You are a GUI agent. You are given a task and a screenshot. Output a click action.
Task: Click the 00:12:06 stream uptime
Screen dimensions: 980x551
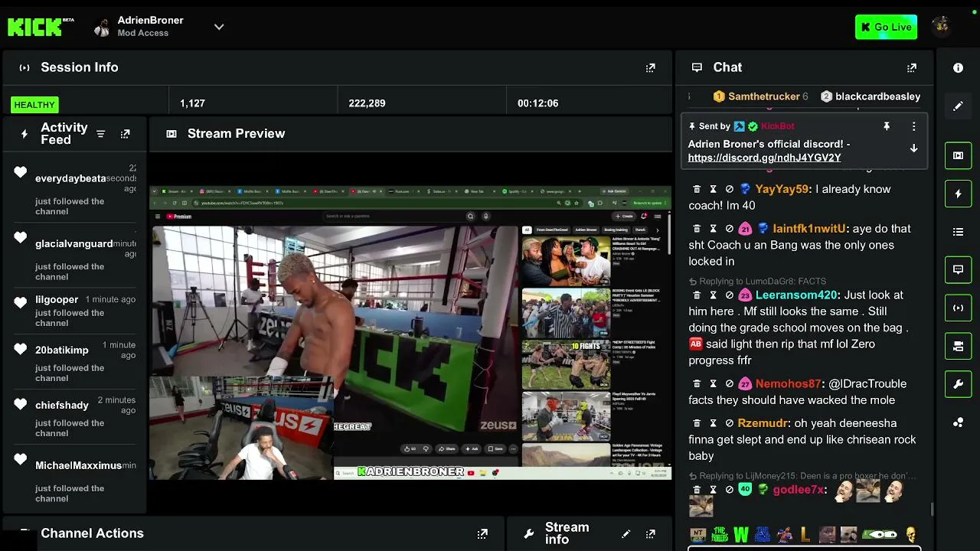537,103
